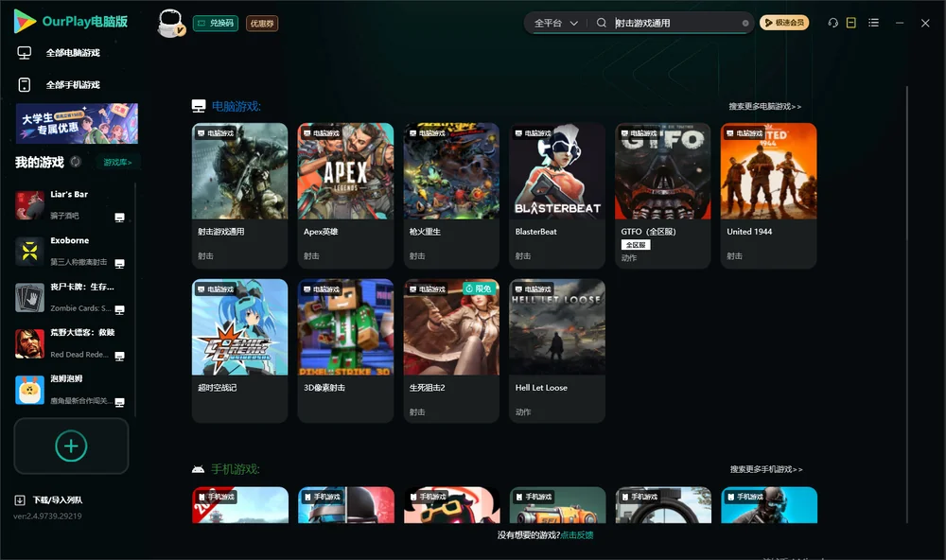The width and height of the screenshot is (946, 560).
Task: Click the yellow mini-mode window icon
Action: click(851, 23)
